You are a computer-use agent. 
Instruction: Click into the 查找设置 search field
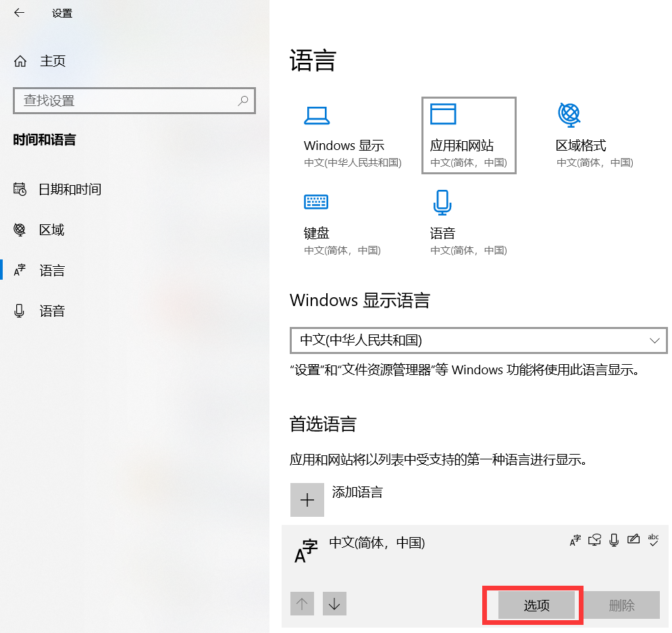click(134, 101)
